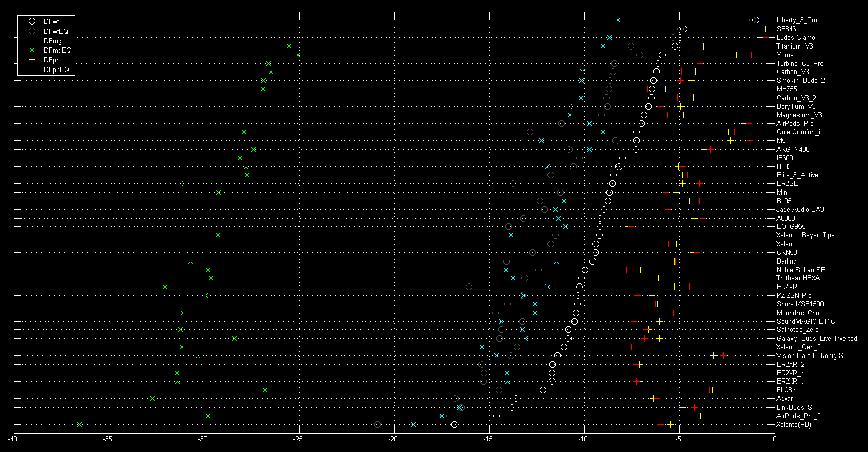Click the green x marker in ER2SE row
This screenshot has width=868, height=452.
(x=185, y=183)
